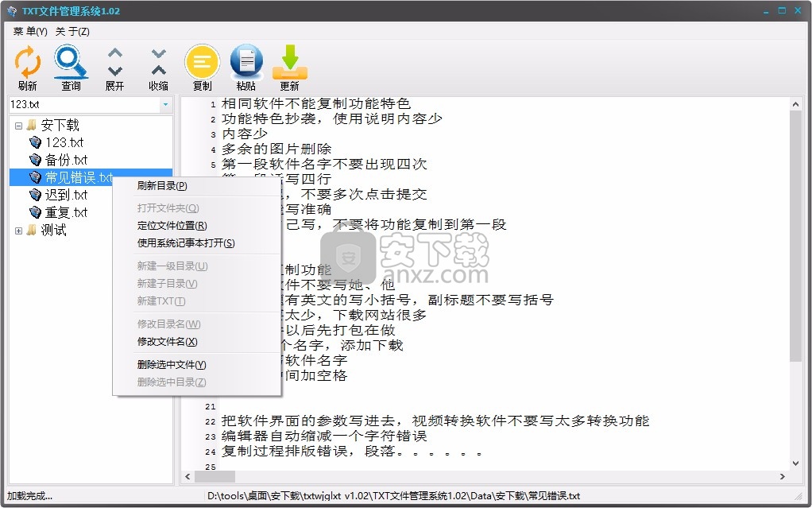Click the 刷新 refresh toolbar icon

[x=28, y=62]
